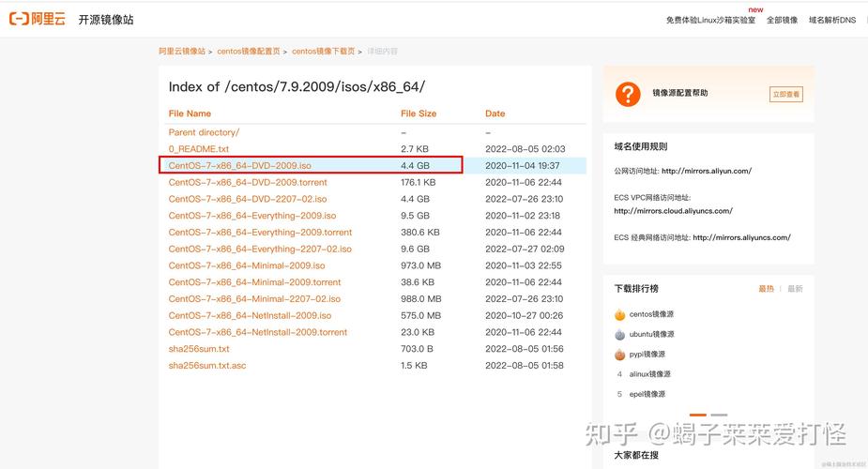Open pypi镜像源 in download ranking
This screenshot has width=868, height=469.
647,354
